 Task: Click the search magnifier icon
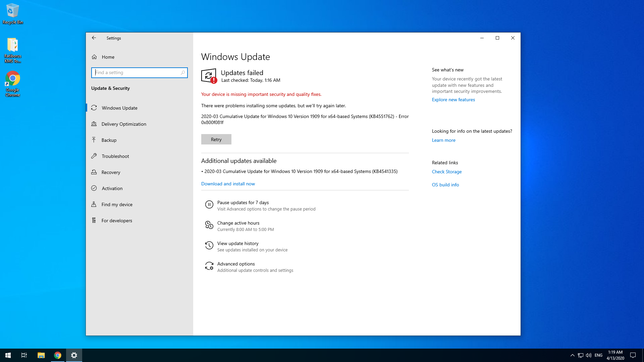[183, 73]
